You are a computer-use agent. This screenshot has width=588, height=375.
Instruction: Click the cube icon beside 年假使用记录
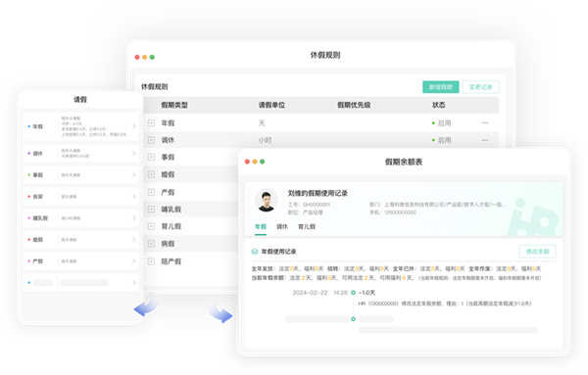pos(255,252)
